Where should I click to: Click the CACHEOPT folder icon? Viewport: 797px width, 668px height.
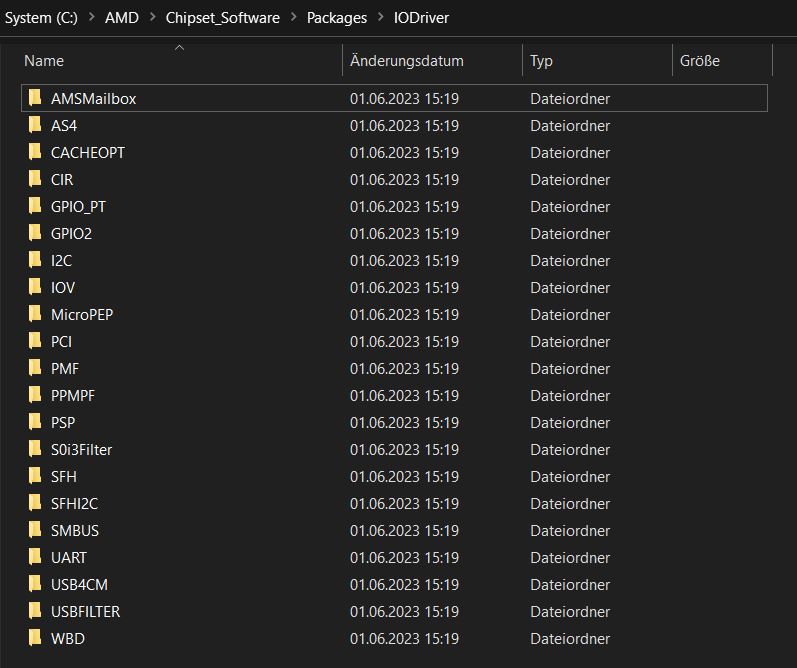[35, 151]
